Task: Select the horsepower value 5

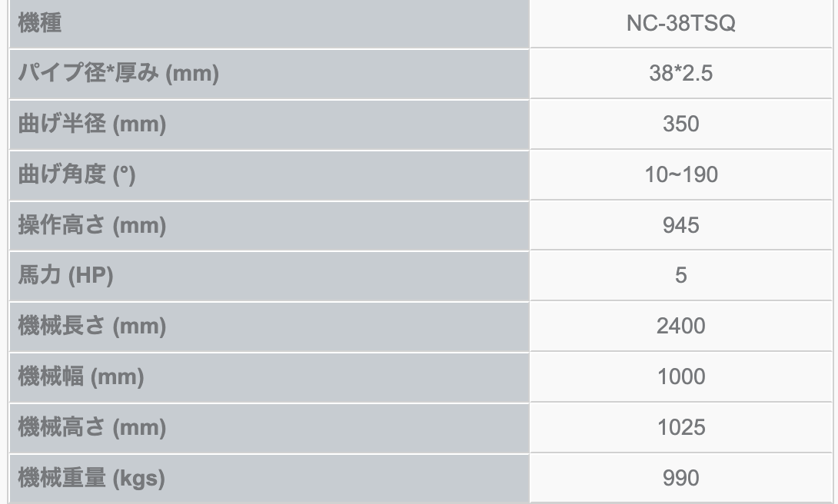Action: 680,276
